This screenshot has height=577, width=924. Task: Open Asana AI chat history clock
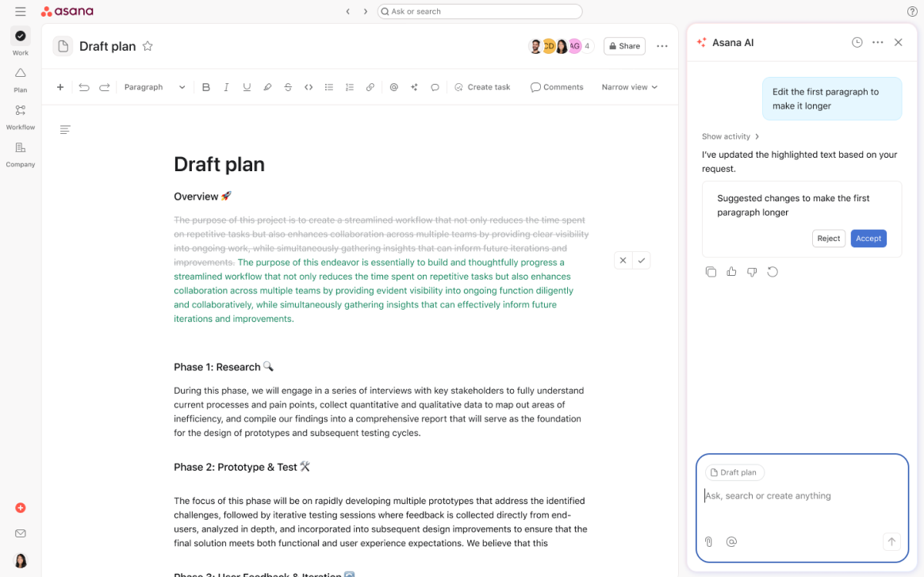[x=857, y=42]
